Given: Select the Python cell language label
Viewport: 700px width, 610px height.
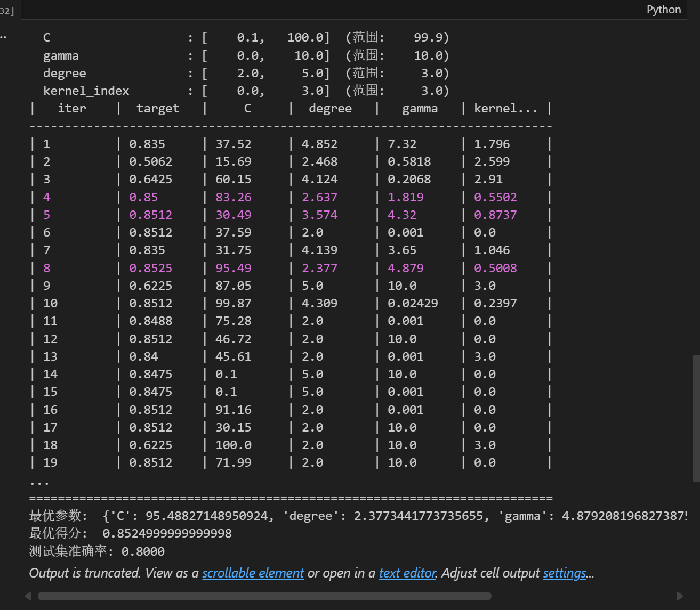Looking at the screenshot, I should tap(664, 10).
